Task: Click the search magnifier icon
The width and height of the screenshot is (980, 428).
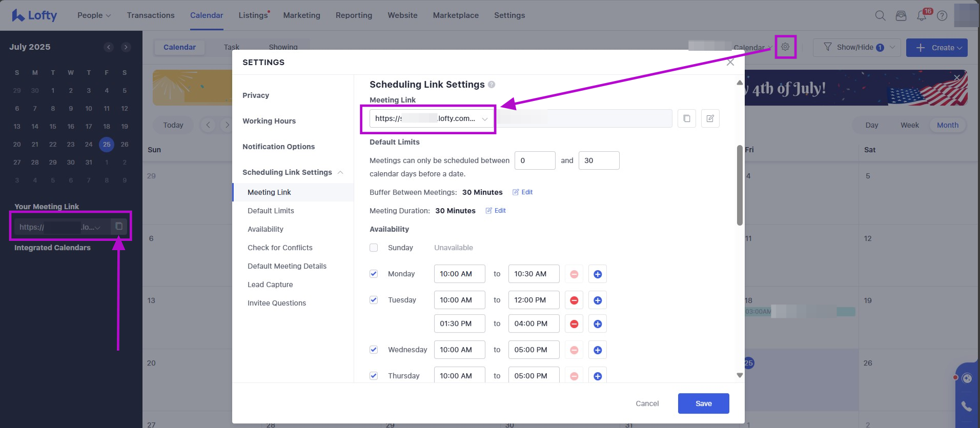Action: (880, 16)
